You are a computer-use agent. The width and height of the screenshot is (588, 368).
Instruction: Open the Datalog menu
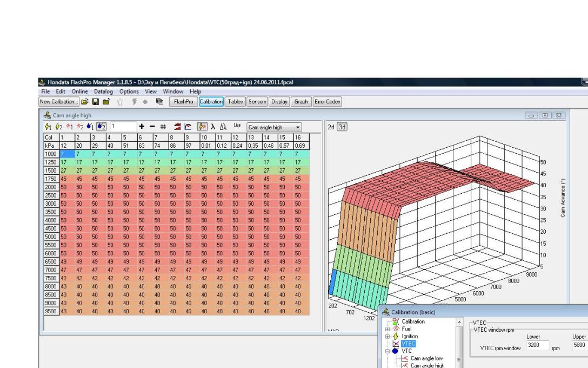103,91
